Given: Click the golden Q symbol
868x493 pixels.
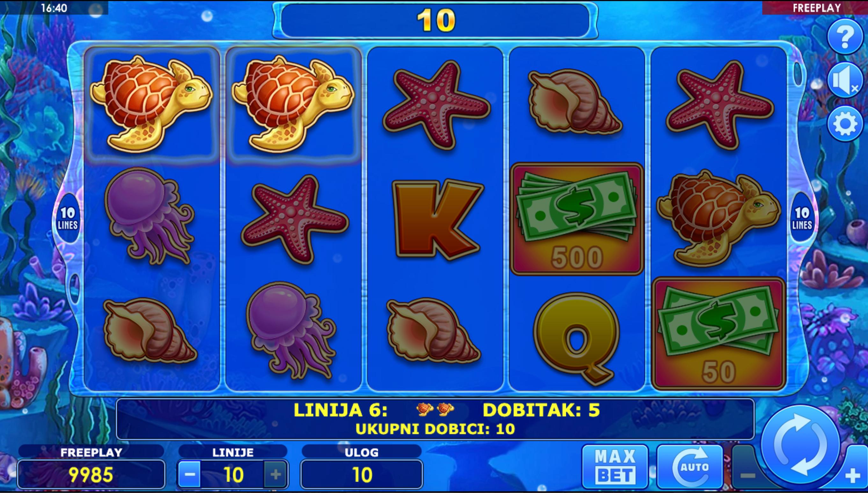Looking at the screenshot, I should pyautogui.click(x=577, y=339).
